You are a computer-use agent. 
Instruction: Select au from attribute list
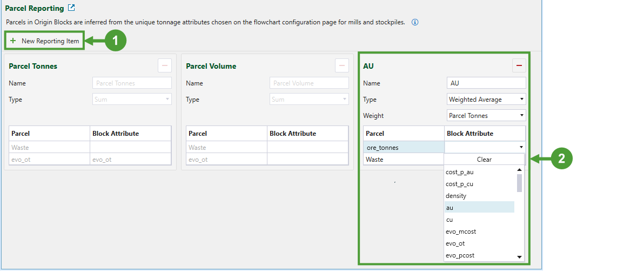point(479,208)
